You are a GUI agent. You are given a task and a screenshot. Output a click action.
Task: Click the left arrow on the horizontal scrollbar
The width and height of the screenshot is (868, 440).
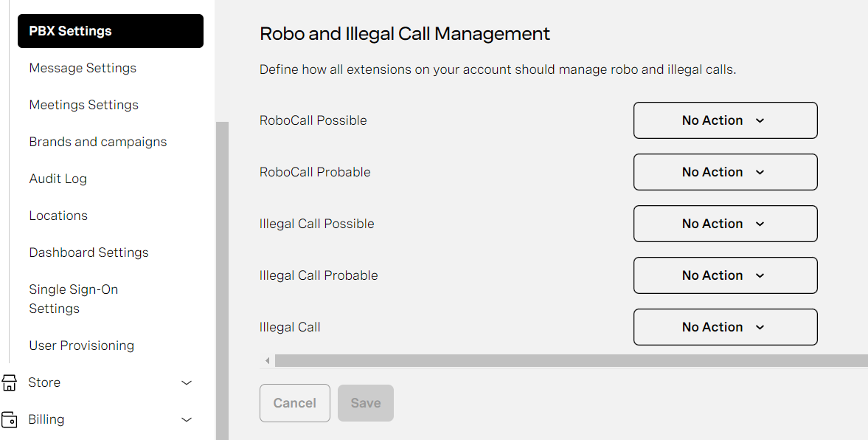click(267, 360)
